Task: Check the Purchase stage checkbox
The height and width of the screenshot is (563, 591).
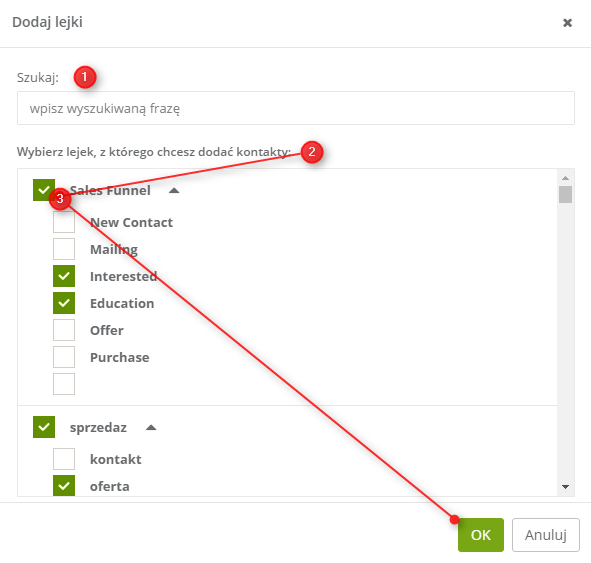Action: tap(64, 357)
